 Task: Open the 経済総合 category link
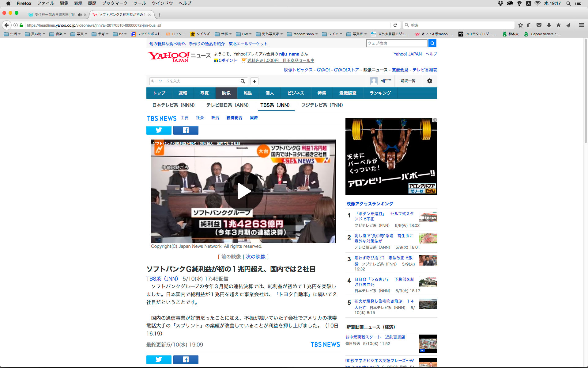click(234, 118)
